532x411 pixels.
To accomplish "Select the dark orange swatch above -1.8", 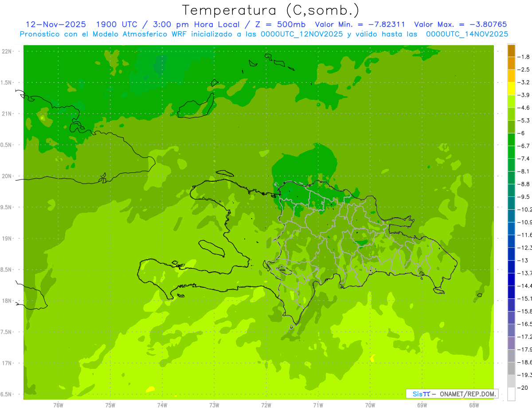I will point(511,51).
